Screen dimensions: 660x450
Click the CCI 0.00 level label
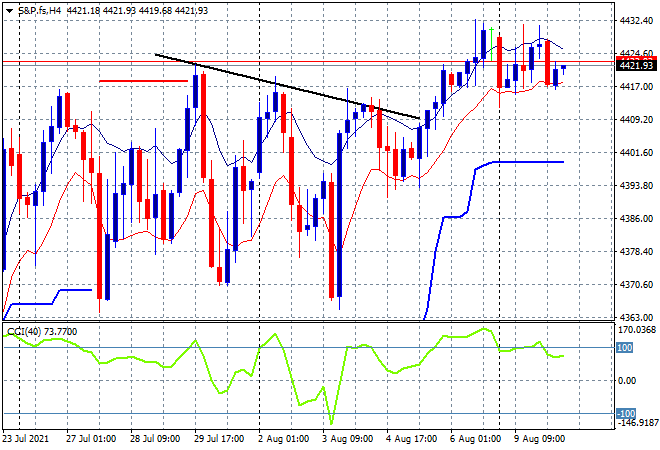(x=627, y=381)
